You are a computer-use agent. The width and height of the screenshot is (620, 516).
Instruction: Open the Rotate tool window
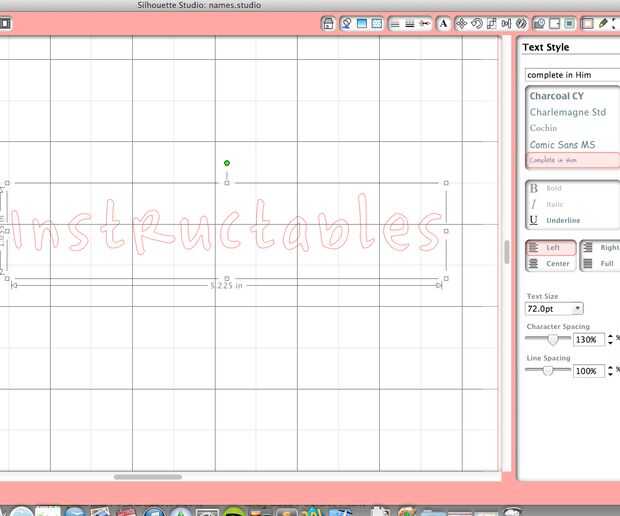(476, 24)
